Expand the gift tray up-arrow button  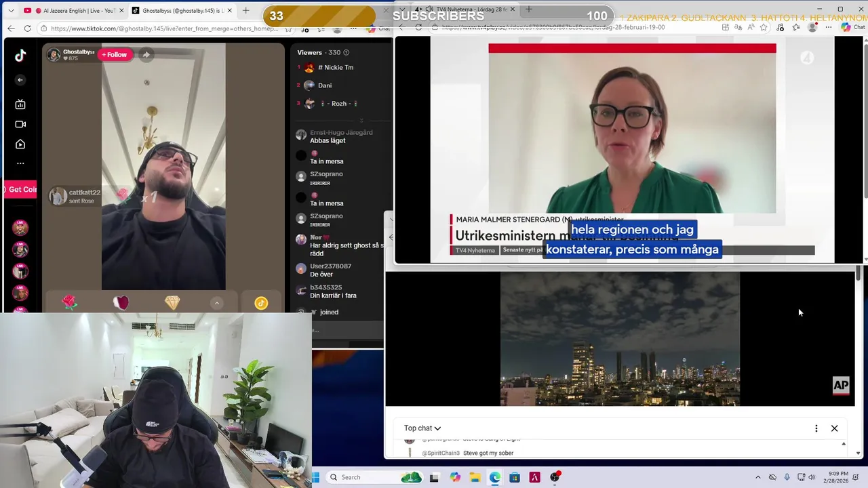216,303
